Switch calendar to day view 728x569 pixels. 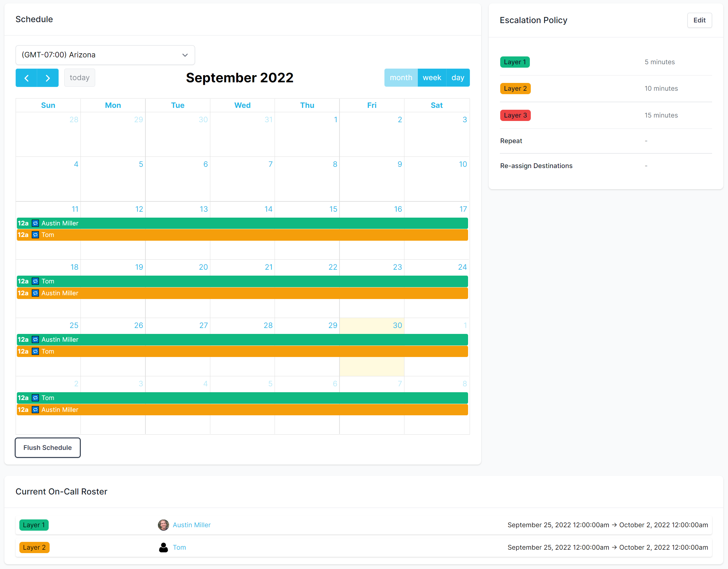point(458,78)
